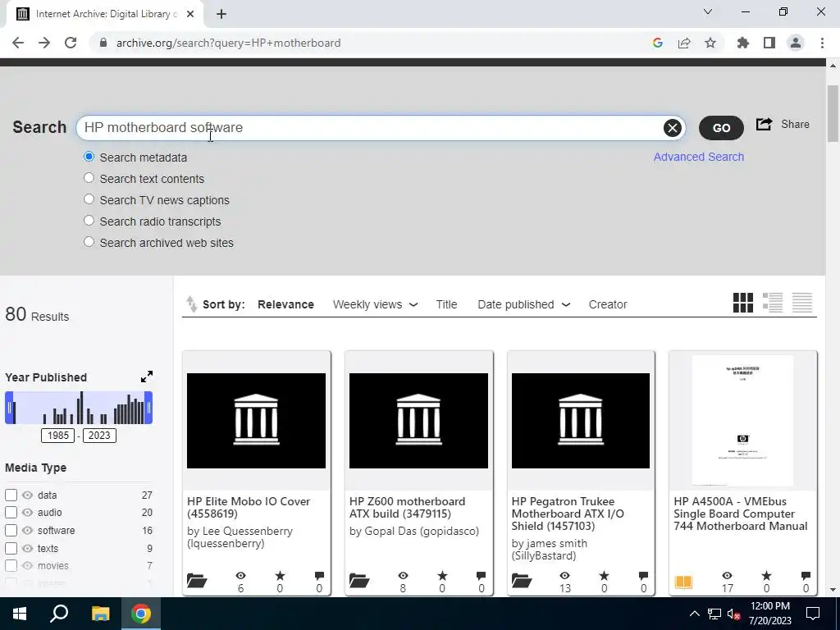Select the Internet Archive browser tab
Viewport: 840px width, 630px height.
[105, 14]
